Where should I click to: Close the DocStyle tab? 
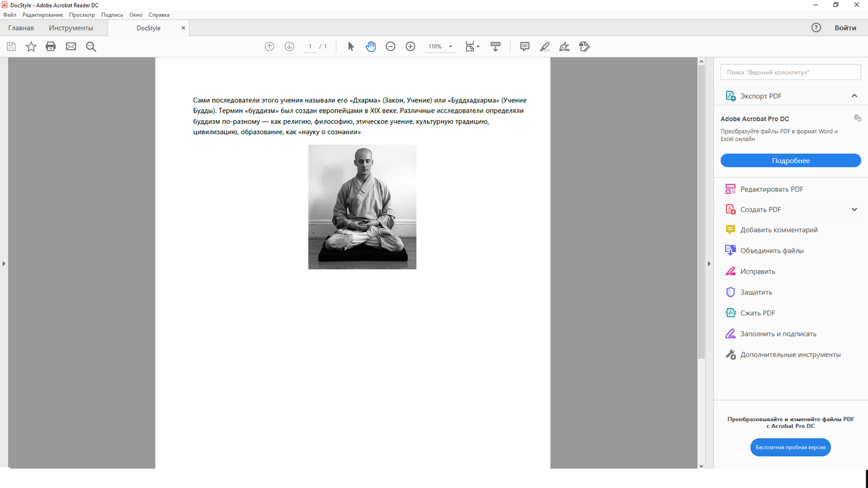183,28
